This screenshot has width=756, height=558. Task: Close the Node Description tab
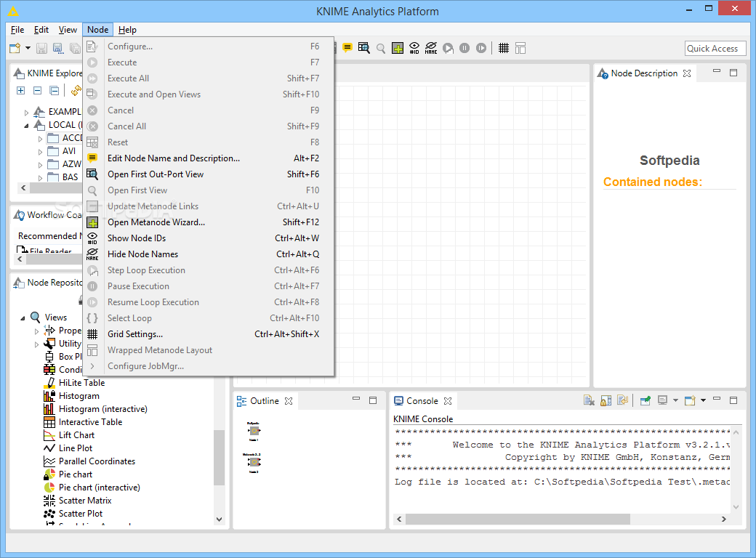click(x=687, y=73)
